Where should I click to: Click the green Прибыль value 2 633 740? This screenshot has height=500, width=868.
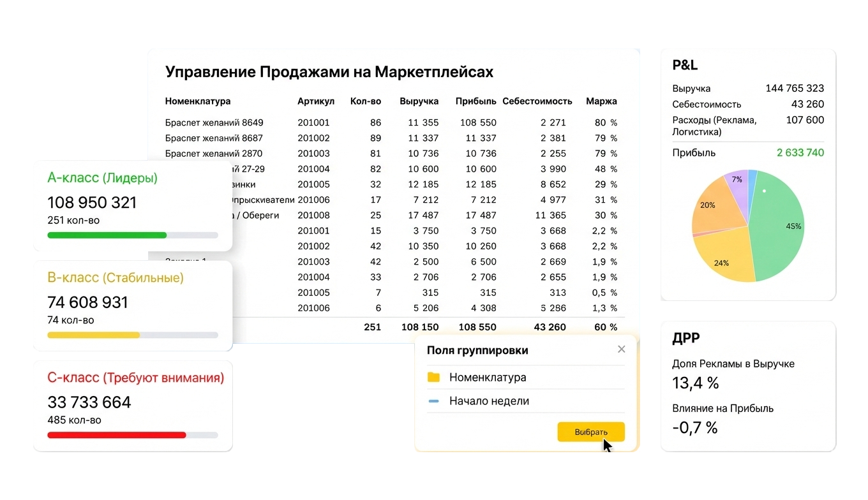coord(800,153)
